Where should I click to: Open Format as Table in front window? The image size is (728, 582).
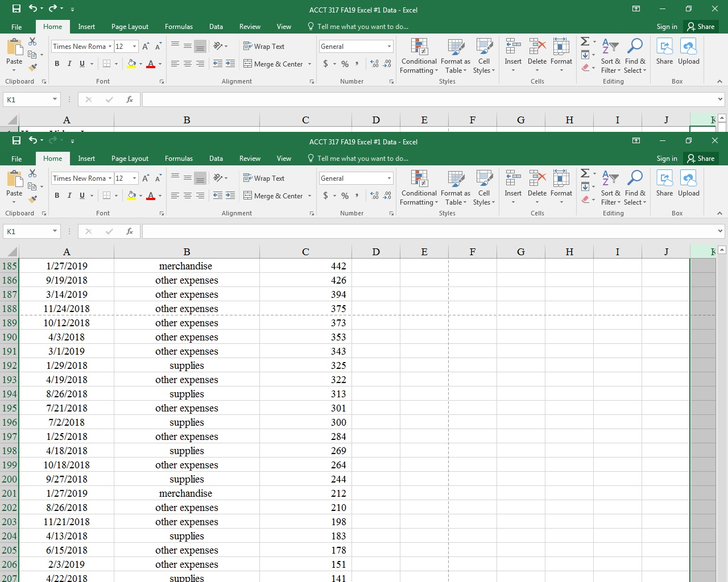456,188
